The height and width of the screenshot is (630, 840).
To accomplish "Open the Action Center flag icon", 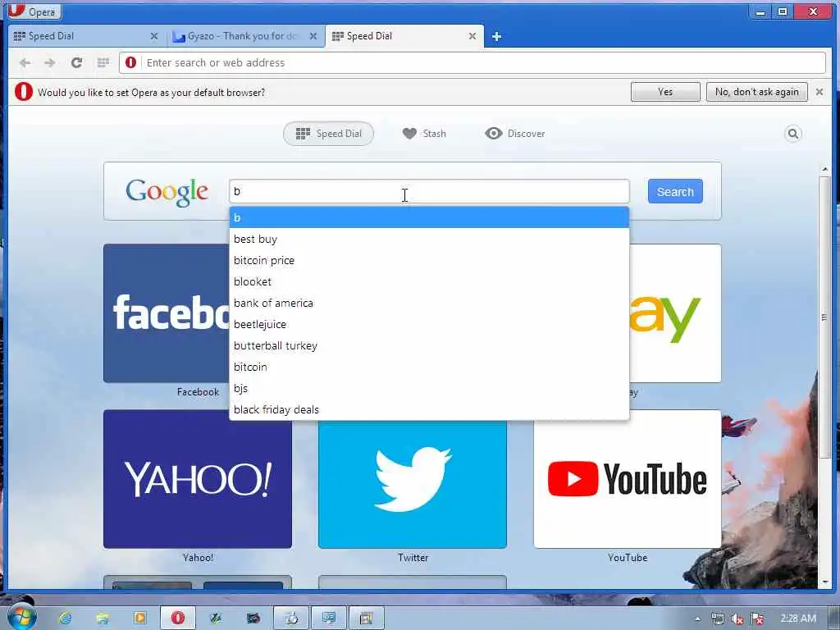I will coord(757,619).
